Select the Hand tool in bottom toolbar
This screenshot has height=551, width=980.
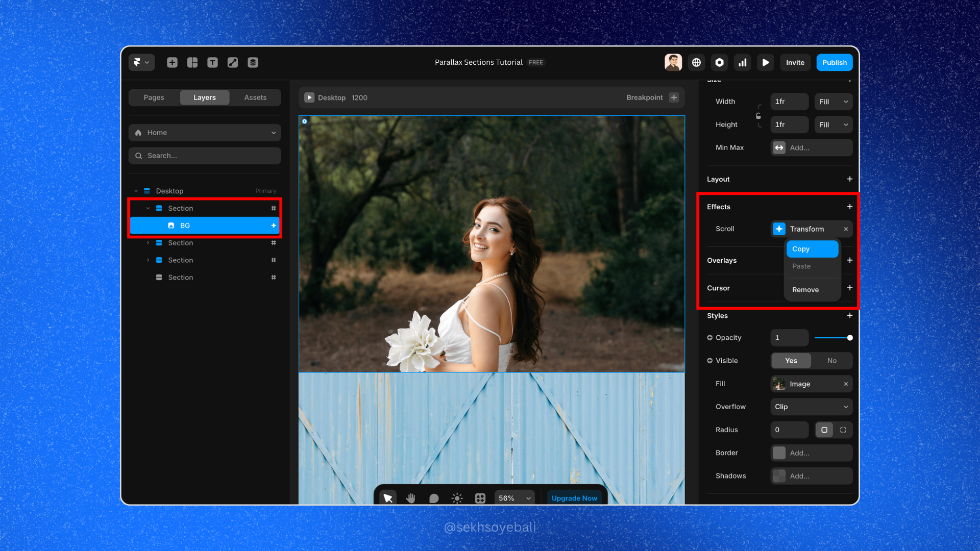pos(411,498)
